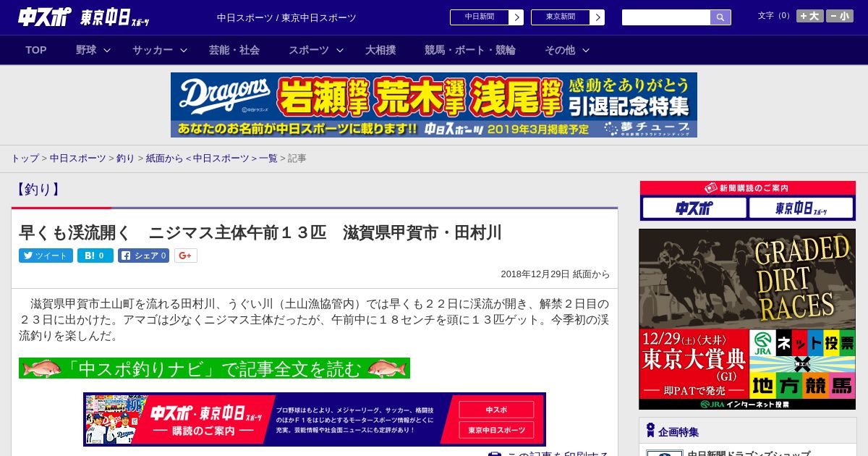The width and height of the screenshot is (868, 456).
Task: Expand the スポーツ dropdown chevron
Action: [340, 50]
